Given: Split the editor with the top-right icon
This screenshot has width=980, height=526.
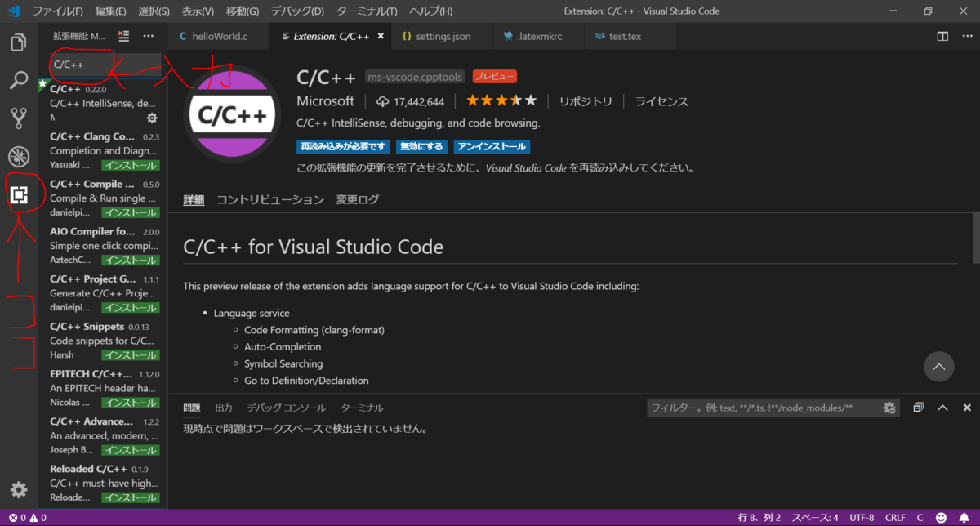Looking at the screenshot, I should (x=942, y=36).
